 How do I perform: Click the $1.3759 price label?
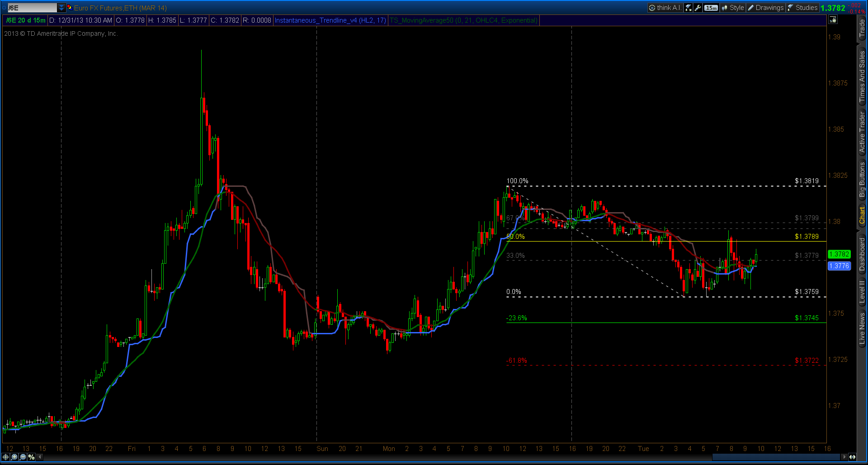[807, 292]
